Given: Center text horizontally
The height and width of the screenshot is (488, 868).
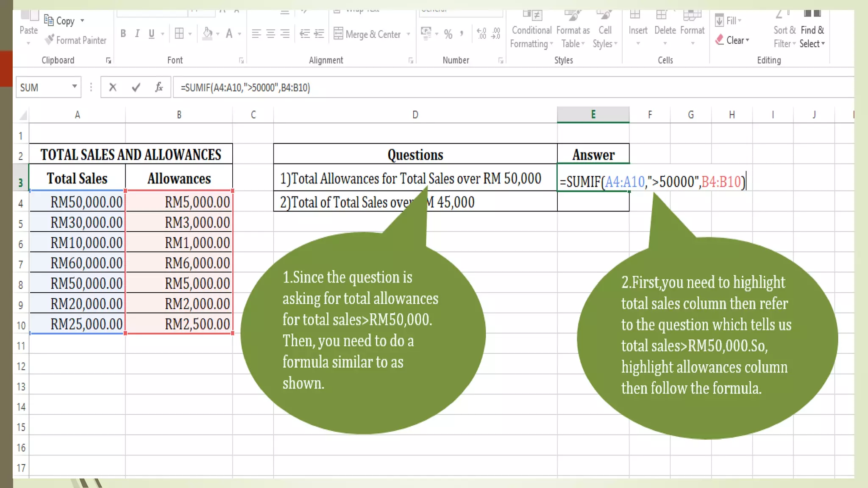Looking at the screenshot, I should (x=270, y=33).
